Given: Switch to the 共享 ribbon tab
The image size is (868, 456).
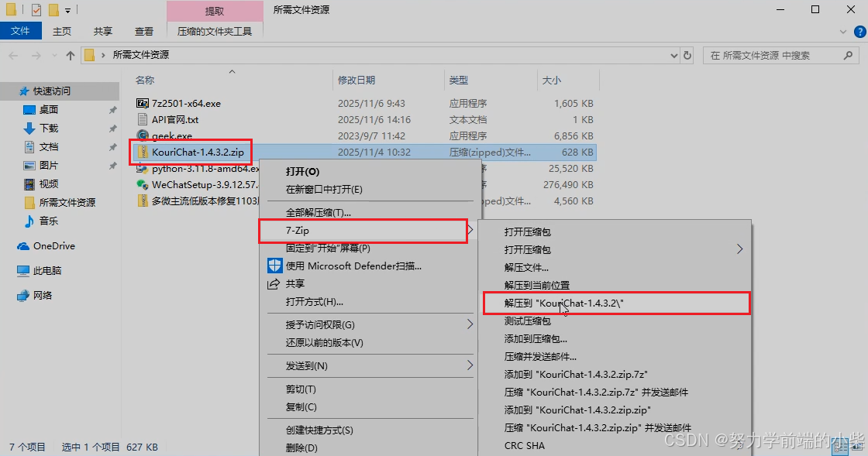Looking at the screenshot, I should (x=103, y=32).
